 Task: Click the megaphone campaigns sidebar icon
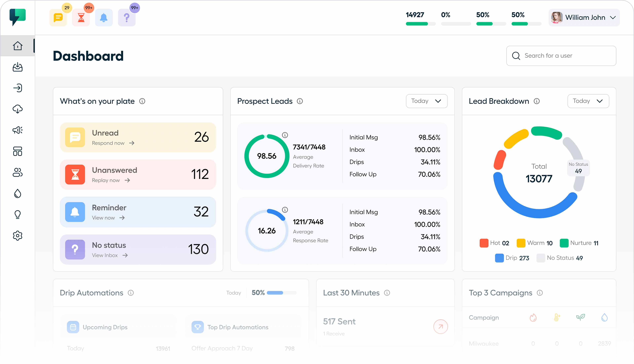point(18,130)
